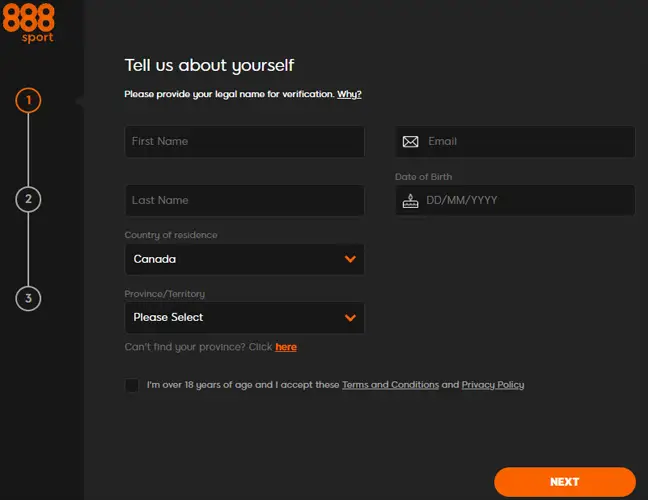
Task: Open the Terms and Conditions link
Action: tap(390, 385)
